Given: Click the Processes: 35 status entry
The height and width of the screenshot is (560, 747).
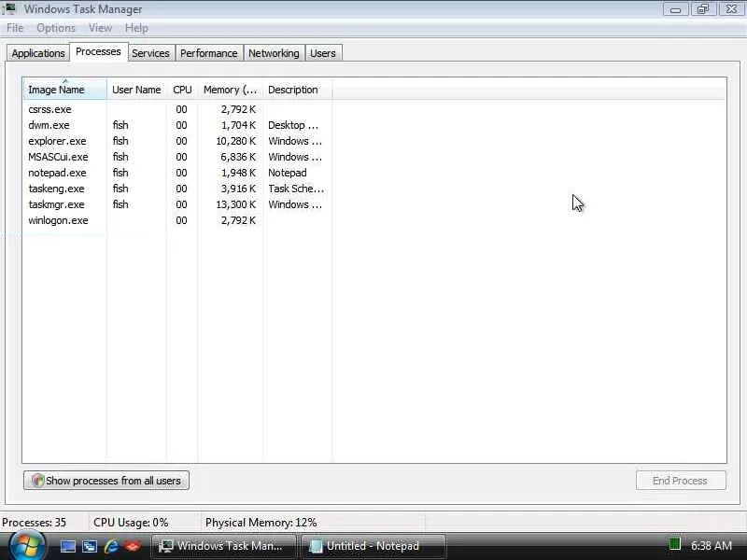Looking at the screenshot, I should point(34,523).
